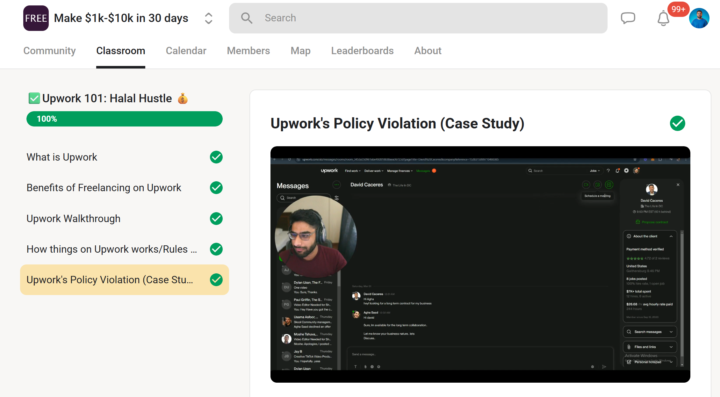The image size is (720, 397).
Task: Click the presenter webcam circle in video
Action: click(x=316, y=236)
